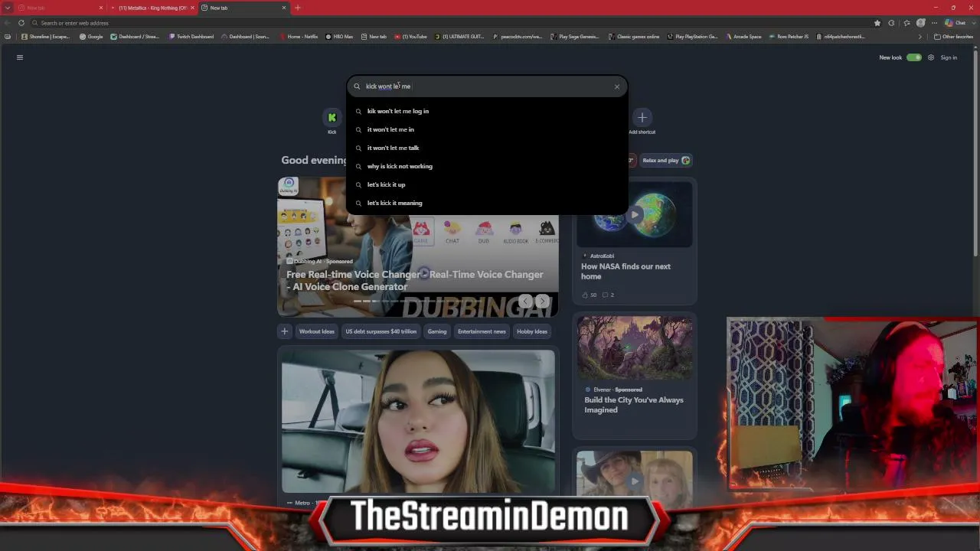980x551 pixels.
Task: Clear the search box with the X
Action: click(616, 86)
